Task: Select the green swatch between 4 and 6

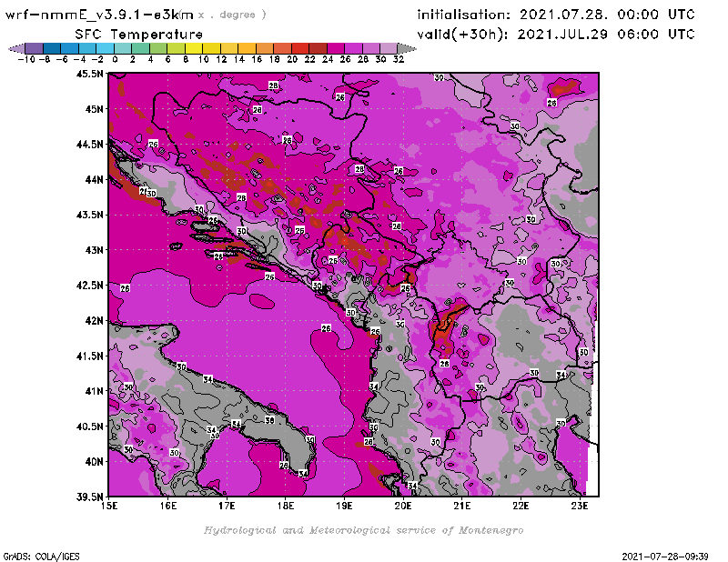Action: click(158, 47)
